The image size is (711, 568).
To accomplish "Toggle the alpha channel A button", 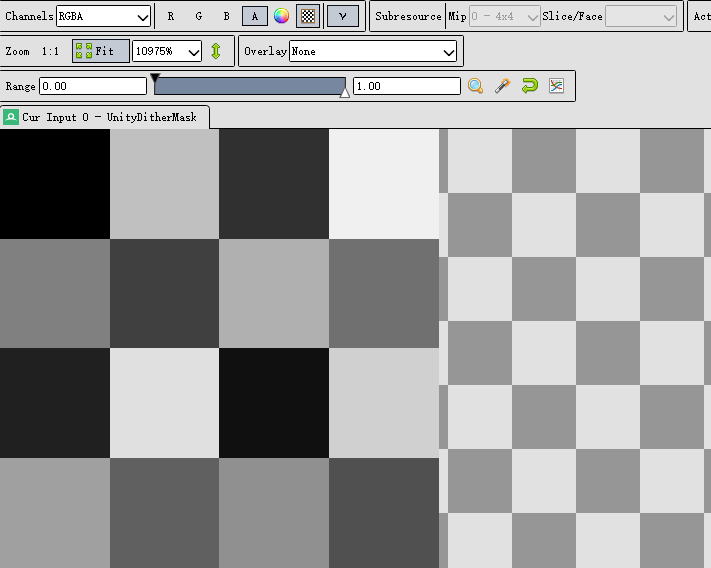I will pos(254,16).
